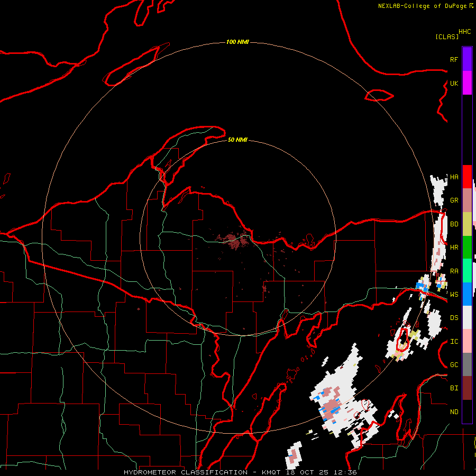Click the 50 NMI range ring label
The height and width of the screenshot is (476, 476).
(237, 140)
